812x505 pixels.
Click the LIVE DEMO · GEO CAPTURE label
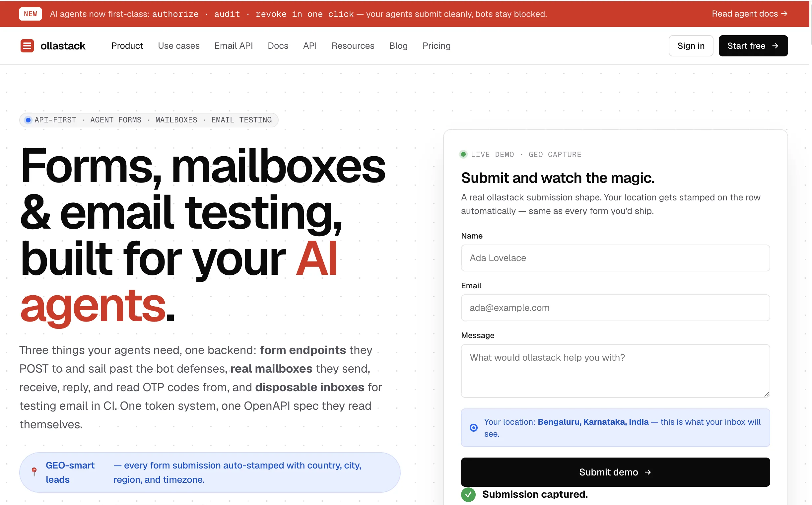pos(526,154)
